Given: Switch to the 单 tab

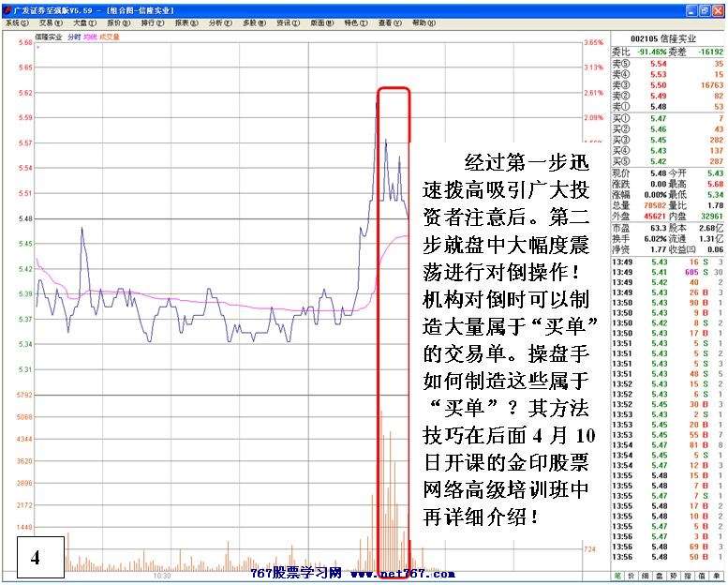Looking at the screenshot, I should pyautogui.click(x=716, y=577).
